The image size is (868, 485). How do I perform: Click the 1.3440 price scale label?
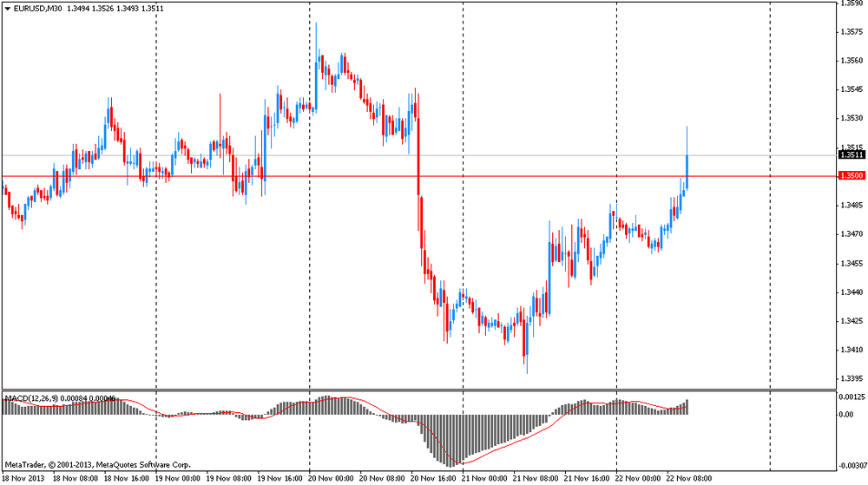[851, 292]
